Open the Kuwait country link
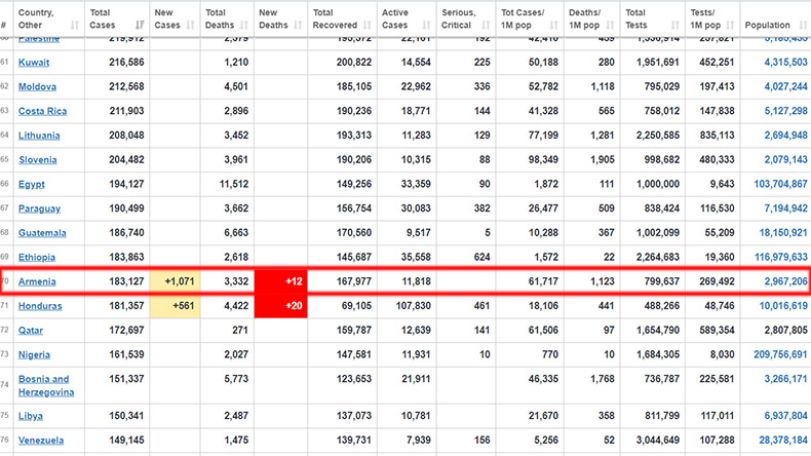This screenshot has width=811, height=456. tap(34, 63)
